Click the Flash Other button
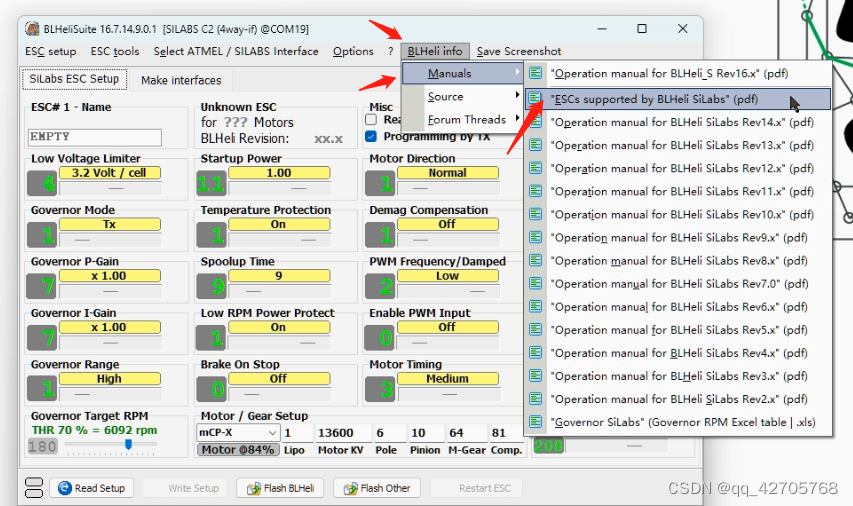 coord(376,488)
